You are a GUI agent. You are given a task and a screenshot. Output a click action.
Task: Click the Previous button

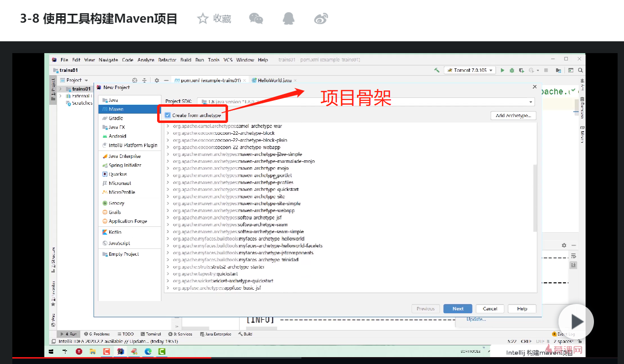tap(426, 308)
